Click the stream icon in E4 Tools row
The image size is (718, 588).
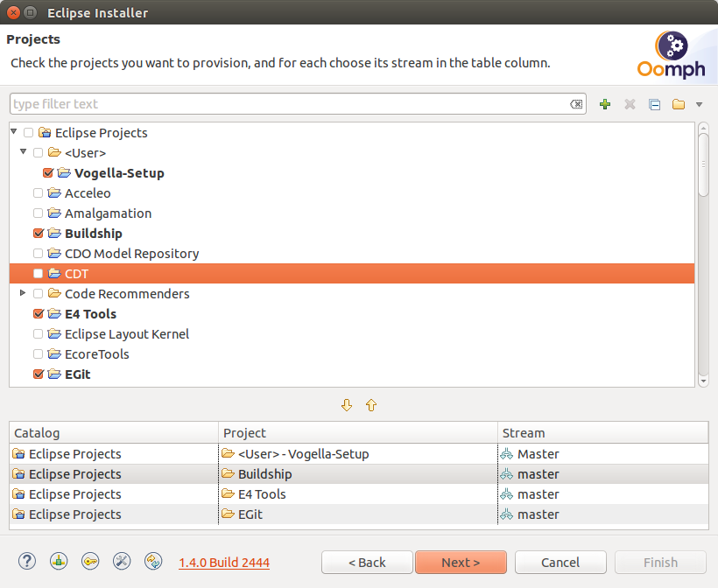(506, 494)
